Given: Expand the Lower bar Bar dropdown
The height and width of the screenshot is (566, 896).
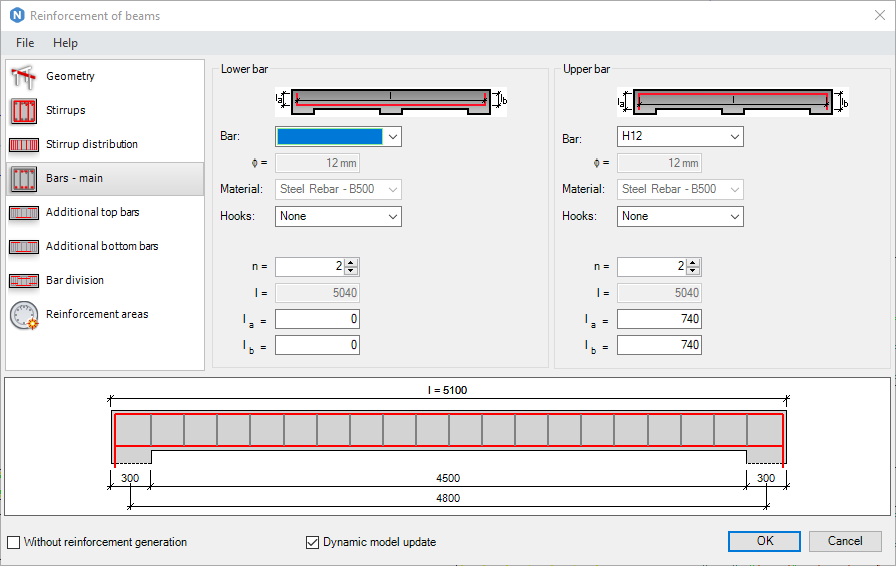Looking at the screenshot, I should click(338, 137).
